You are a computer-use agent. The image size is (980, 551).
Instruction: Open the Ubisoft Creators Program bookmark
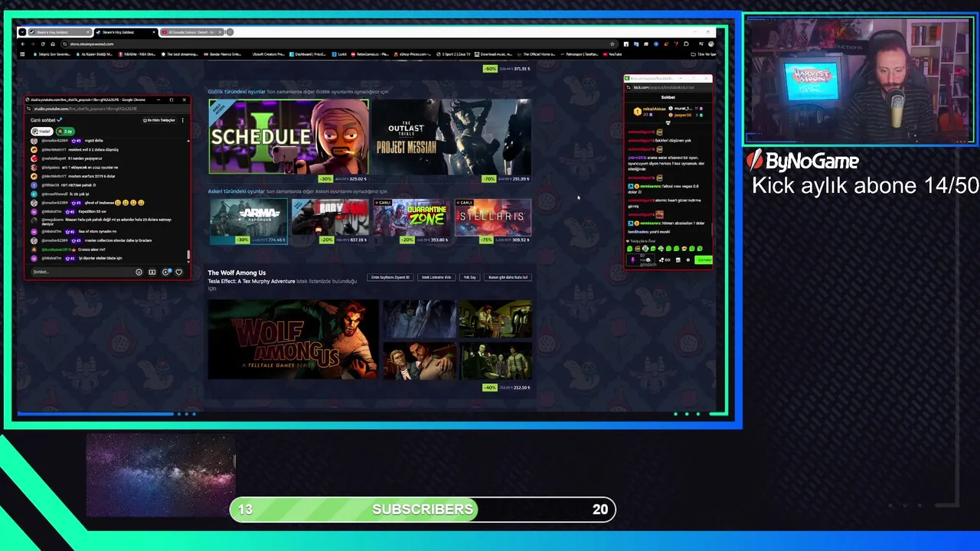(268, 54)
